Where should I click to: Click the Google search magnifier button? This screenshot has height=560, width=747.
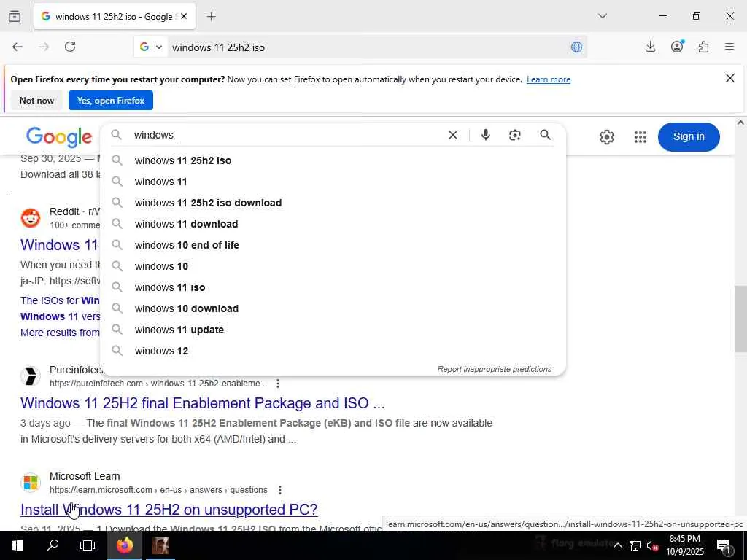546,135
